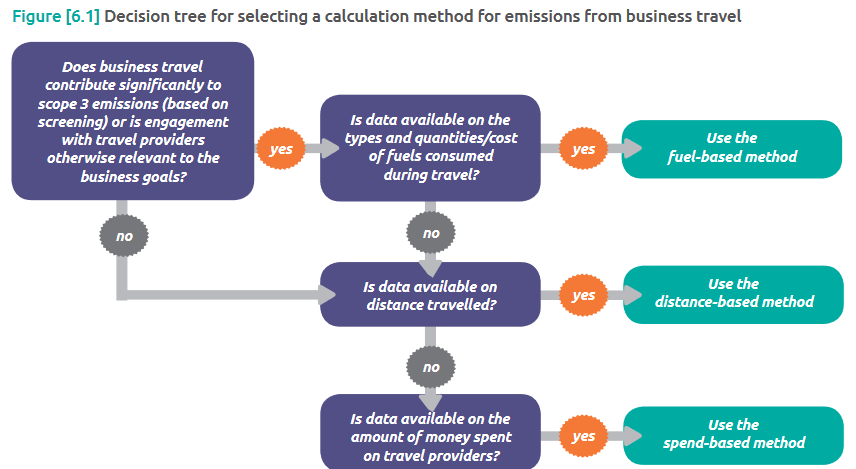Click the grey no badge below the scope 3 question
Screen dimensions: 856x469
pos(124,237)
